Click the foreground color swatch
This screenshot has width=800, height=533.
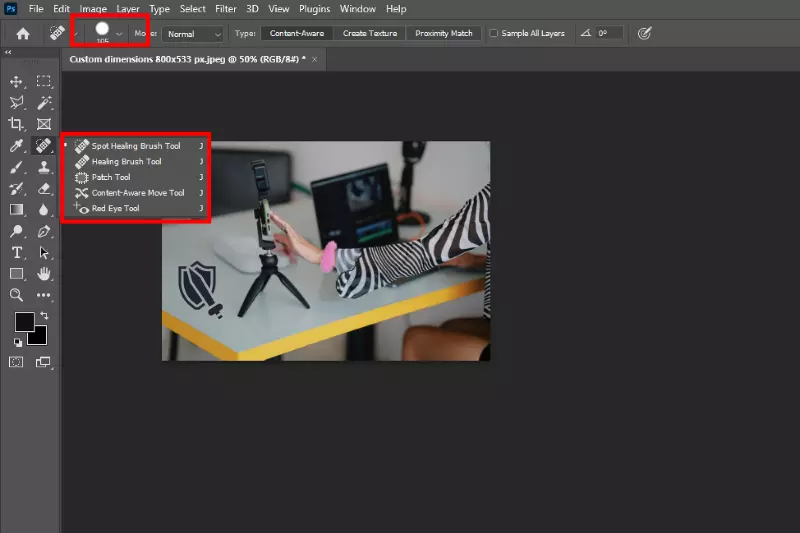[22, 320]
